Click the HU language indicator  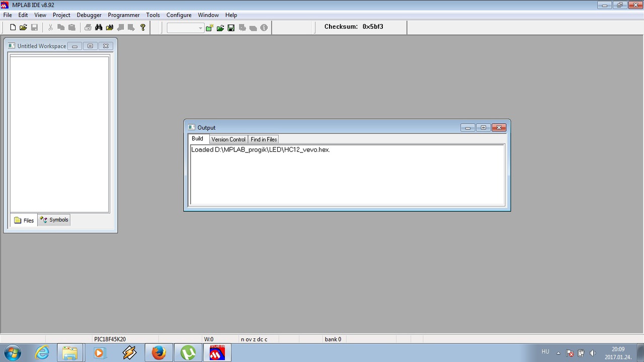(x=545, y=351)
